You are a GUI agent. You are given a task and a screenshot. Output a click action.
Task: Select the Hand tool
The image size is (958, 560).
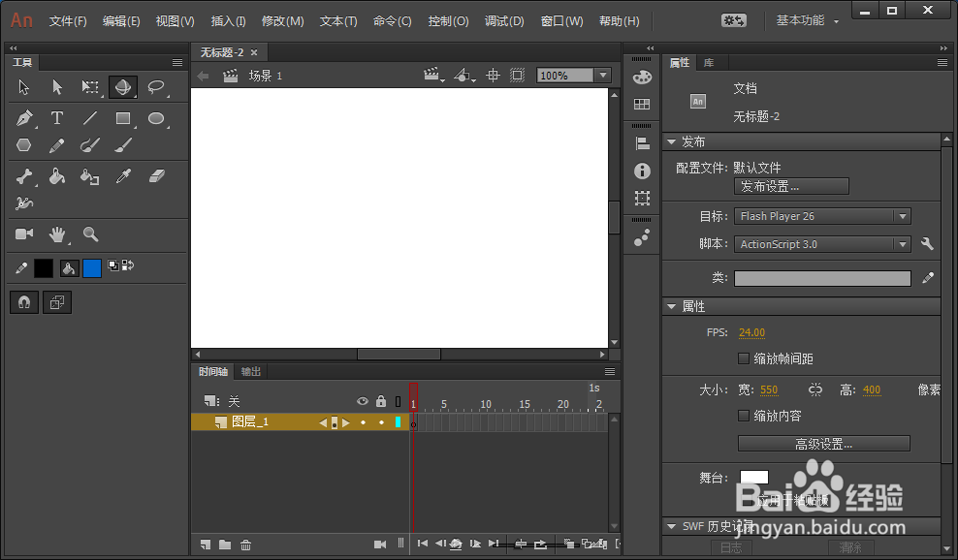[x=57, y=233]
